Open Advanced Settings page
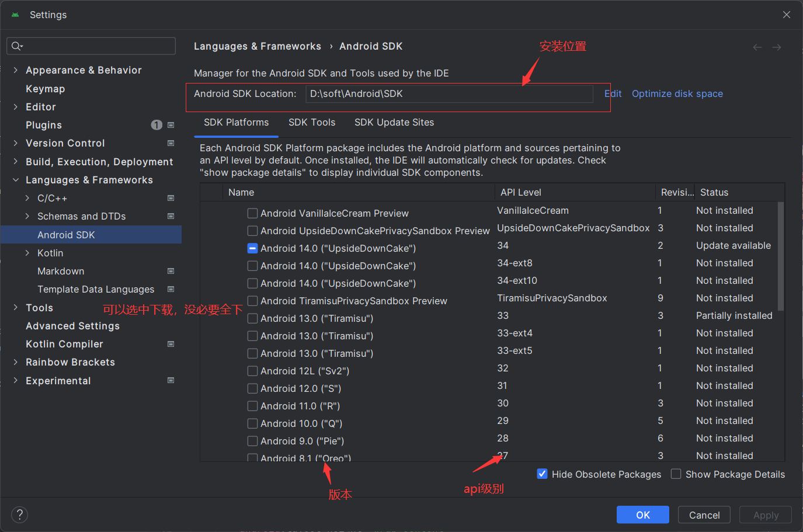 point(72,326)
